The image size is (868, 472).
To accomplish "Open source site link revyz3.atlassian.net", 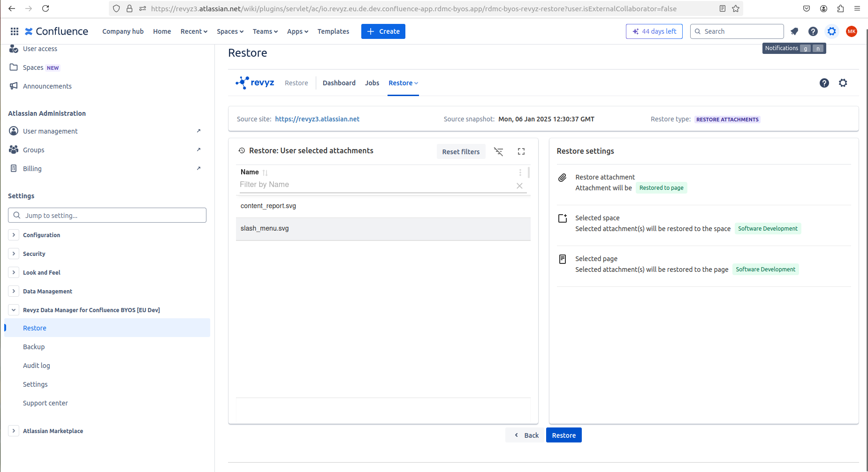I will pos(317,119).
